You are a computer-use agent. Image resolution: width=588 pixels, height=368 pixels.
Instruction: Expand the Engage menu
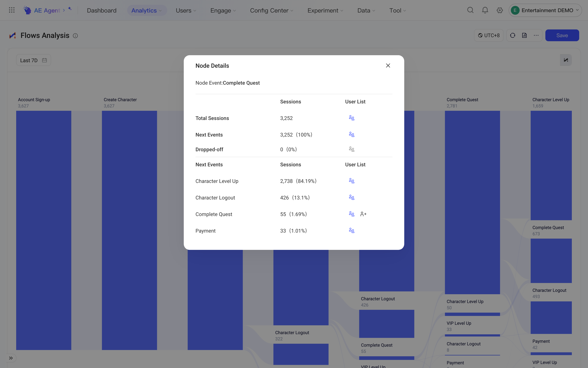click(223, 10)
